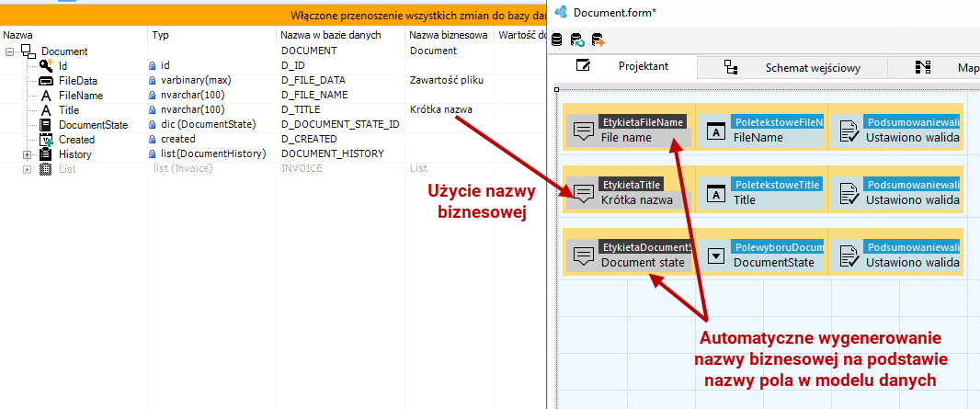Image resolution: width=980 pixels, height=409 pixels.
Task: Click the first database toolbar icon
Action: coord(557,40)
